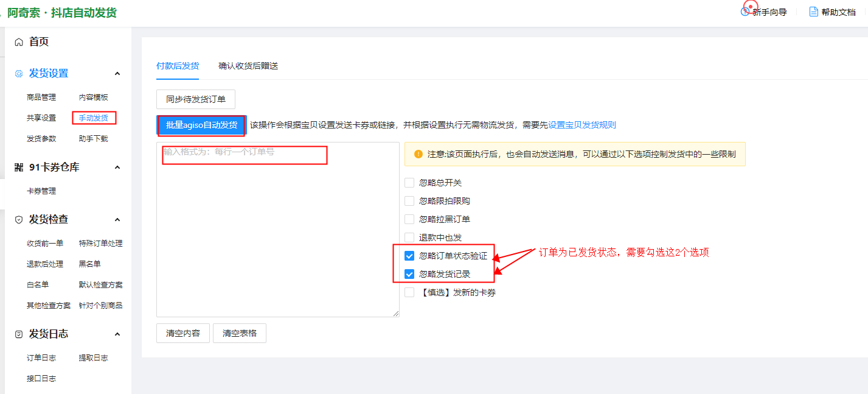Open 默认检查方案 menu item
This screenshot has width=868, height=394.
pyautogui.click(x=101, y=285)
